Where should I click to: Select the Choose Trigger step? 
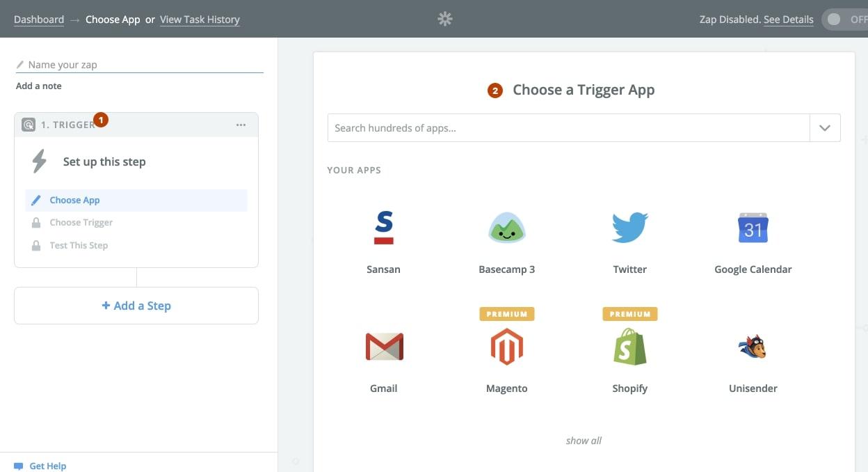pyautogui.click(x=136, y=223)
